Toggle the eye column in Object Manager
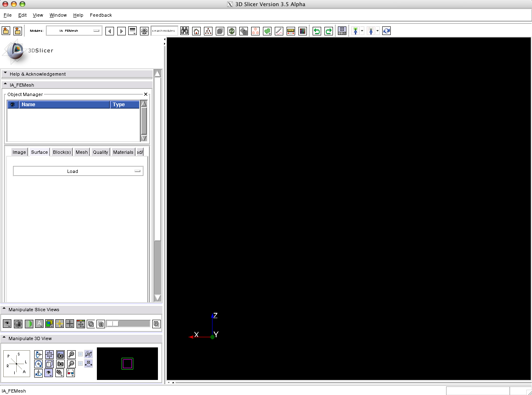 tap(13, 105)
